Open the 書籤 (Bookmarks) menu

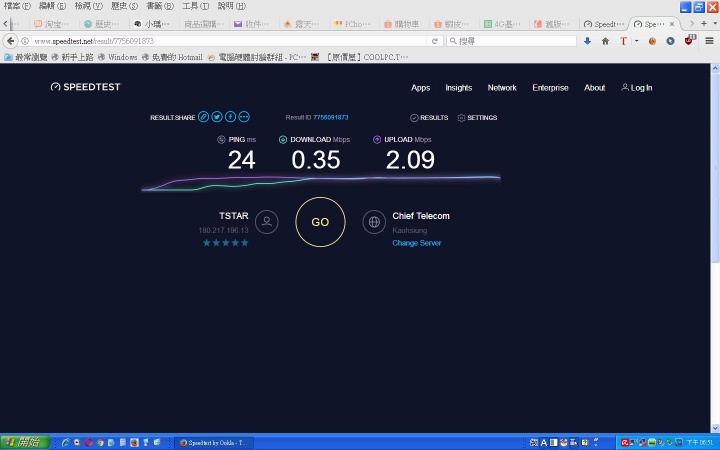tap(160, 6)
